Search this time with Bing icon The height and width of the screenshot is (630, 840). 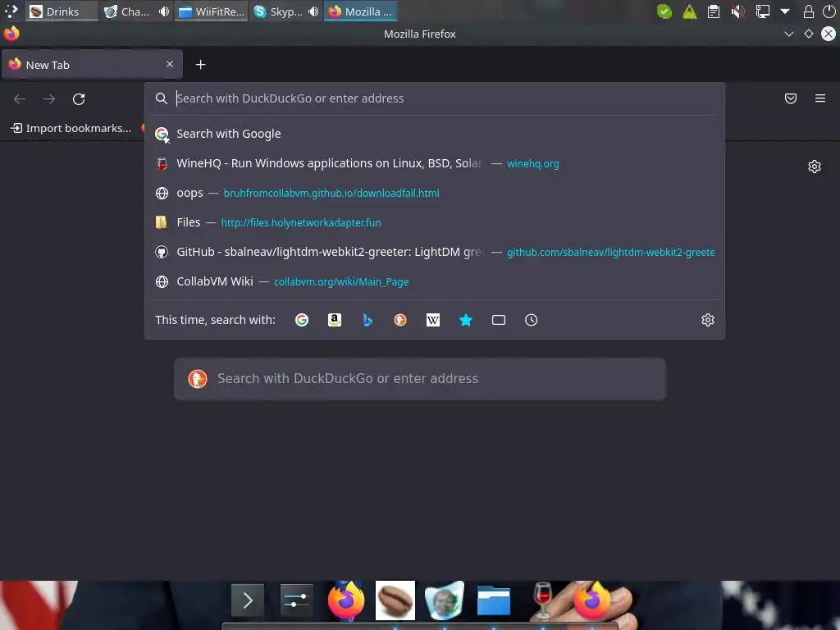tap(367, 320)
